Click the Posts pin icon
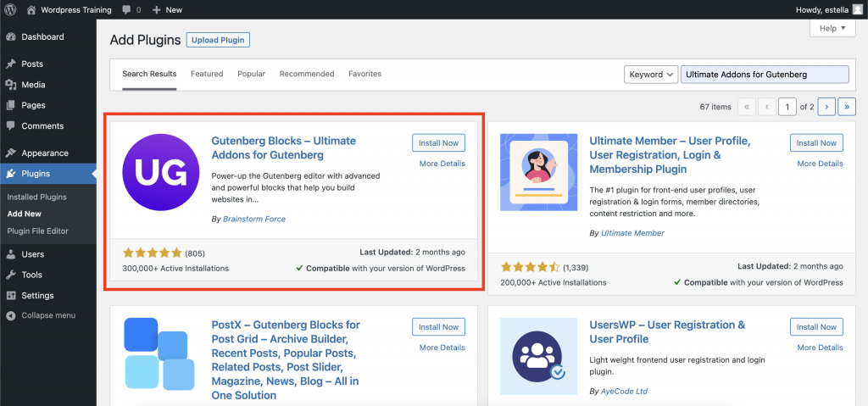Viewport: 868px width, 406px height. point(10,64)
